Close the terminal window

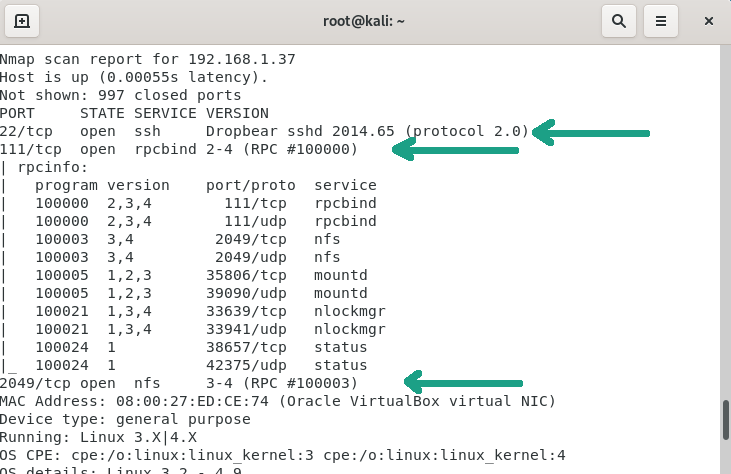[709, 20]
